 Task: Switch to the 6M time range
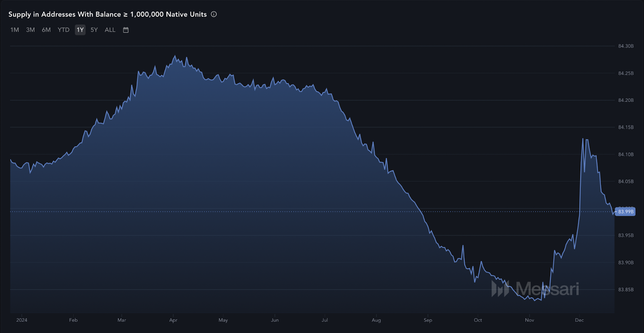(46, 30)
